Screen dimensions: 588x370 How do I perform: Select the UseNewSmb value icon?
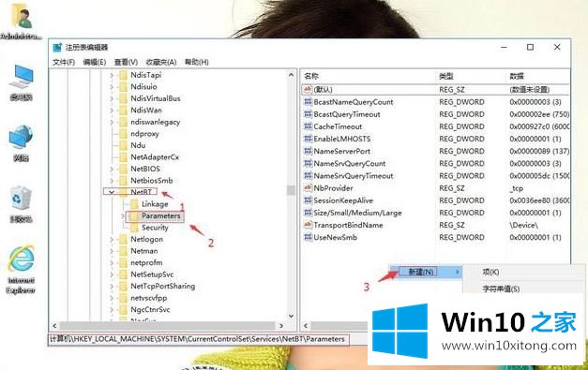[x=308, y=237]
